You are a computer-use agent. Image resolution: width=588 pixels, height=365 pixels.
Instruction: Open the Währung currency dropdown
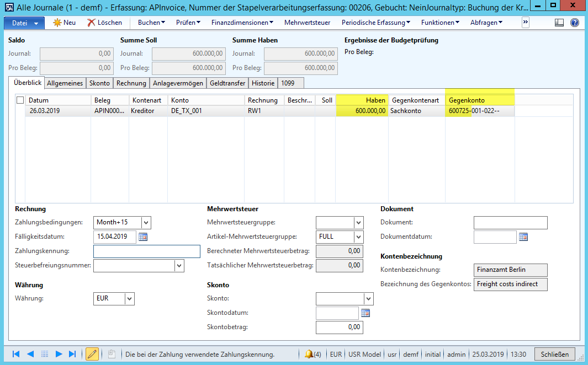pyautogui.click(x=130, y=298)
